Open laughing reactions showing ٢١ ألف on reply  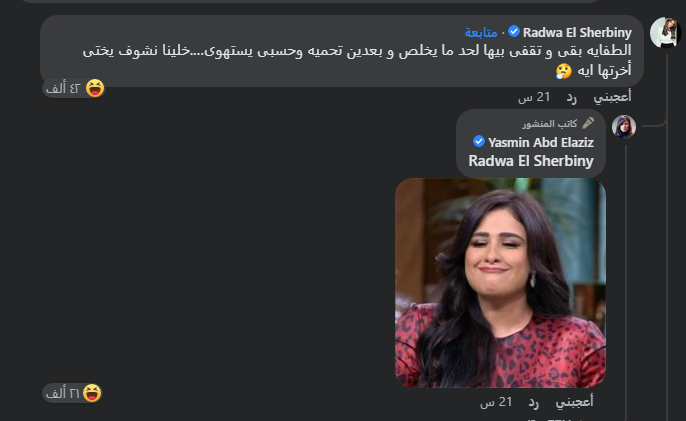pos(73,393)
